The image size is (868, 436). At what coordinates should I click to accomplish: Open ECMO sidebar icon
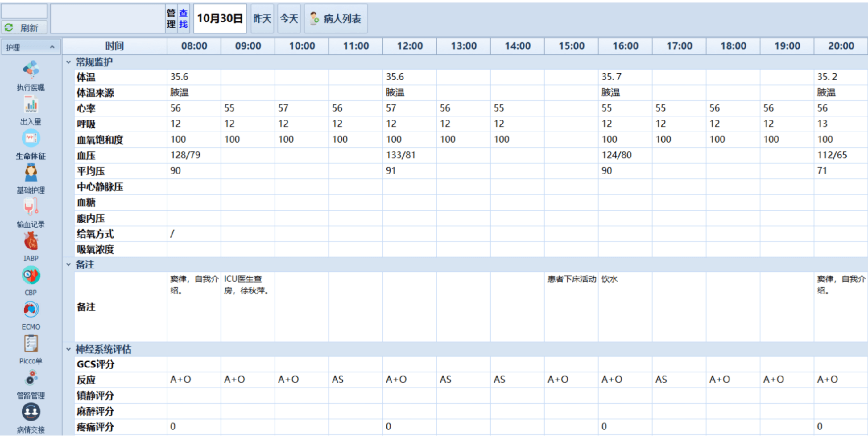[x=31, y=309]
